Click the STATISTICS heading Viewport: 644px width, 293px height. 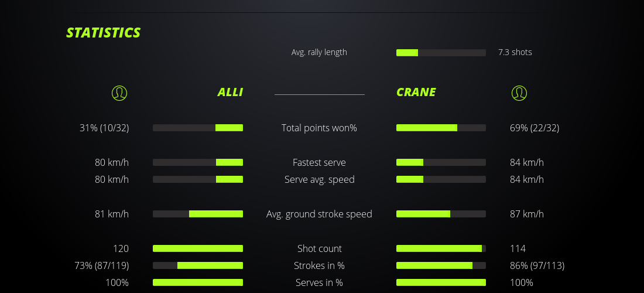(104, 33)
